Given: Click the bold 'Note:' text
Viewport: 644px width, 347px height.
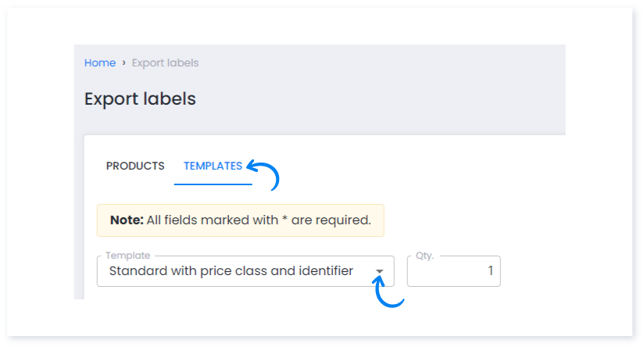Looking at the screenshot, I should pyautogui.click(x=127, y=220).
